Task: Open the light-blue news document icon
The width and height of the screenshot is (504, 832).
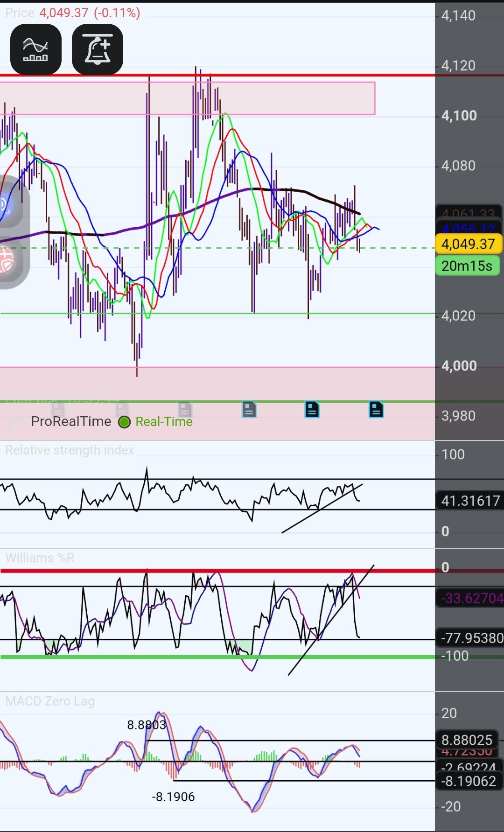Action: [x=249, y=409]
